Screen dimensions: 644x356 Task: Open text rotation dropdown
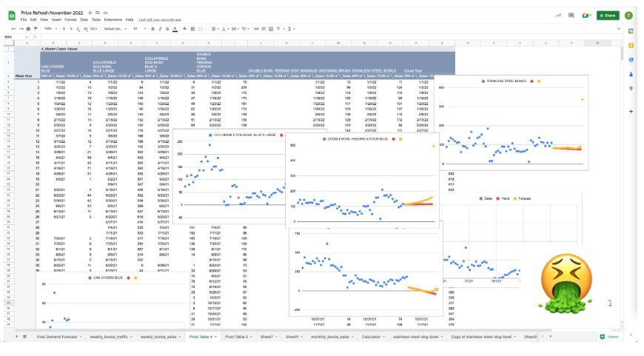(x=245, y=29)
